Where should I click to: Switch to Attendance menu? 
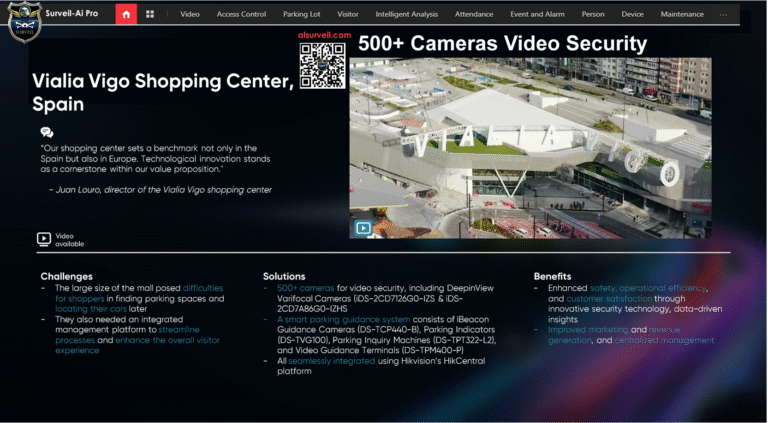[474, 14]
